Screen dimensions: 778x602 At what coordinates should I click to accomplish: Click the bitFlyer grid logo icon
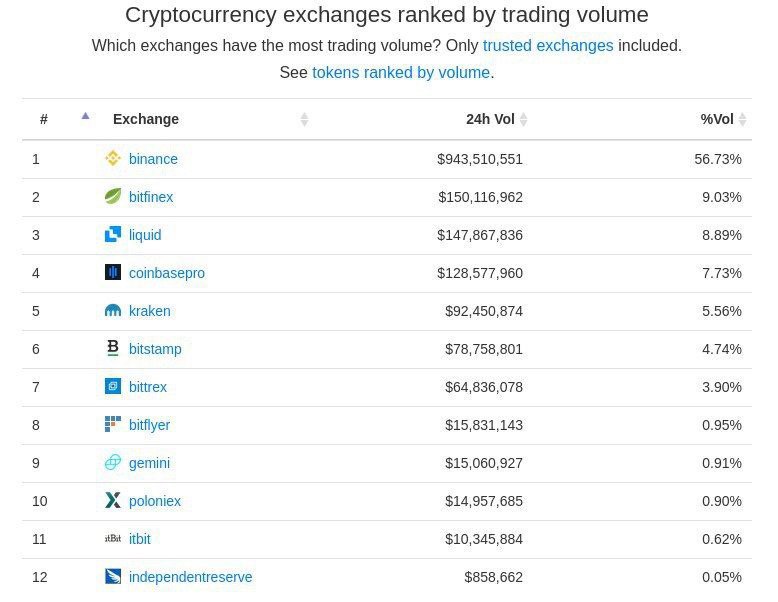(x=113, y=424)
